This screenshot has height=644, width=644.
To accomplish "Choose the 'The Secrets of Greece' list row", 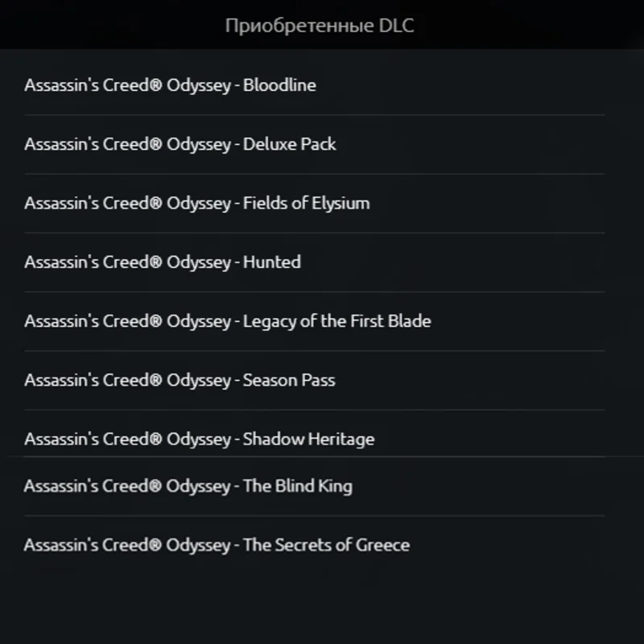I will [x=217, y=545].
